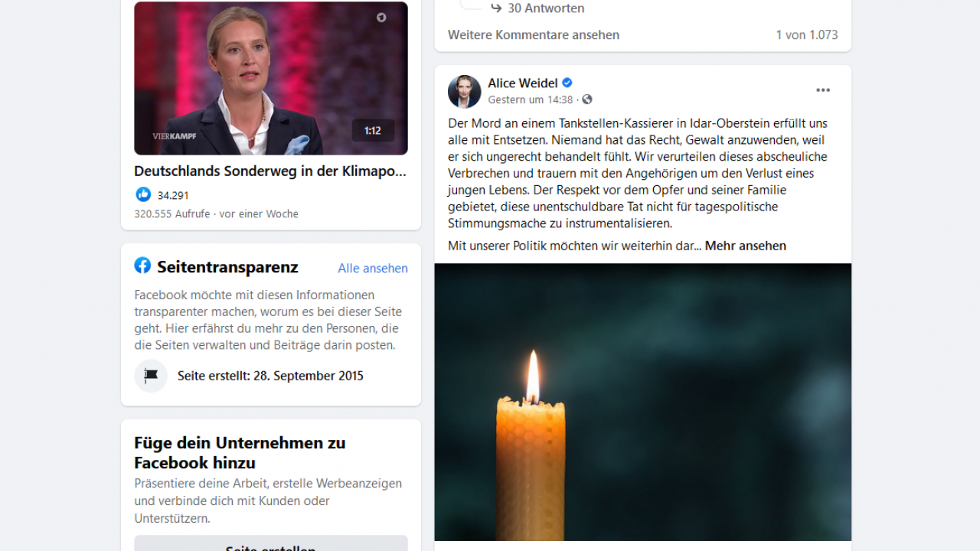Click the public globe privacy icon
The image size is (980, 551).
[x=587, y=99]
